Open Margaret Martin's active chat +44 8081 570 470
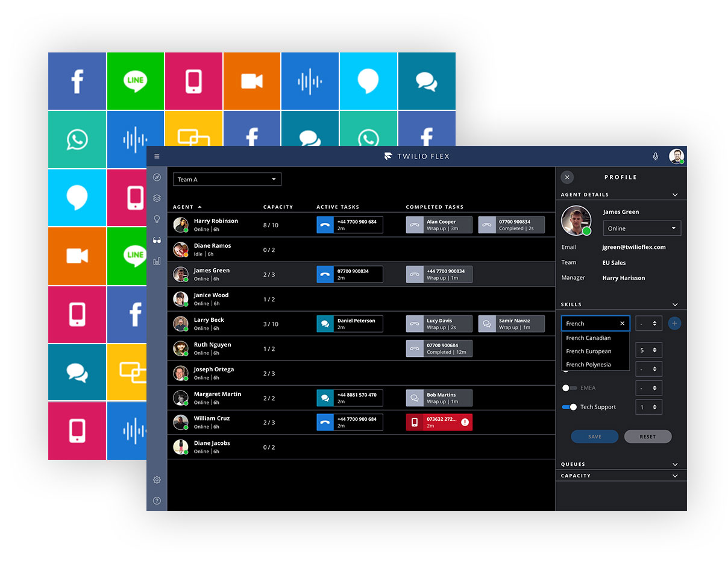The image size is (728, 563). pyautogui.click(x=350, y=398)
